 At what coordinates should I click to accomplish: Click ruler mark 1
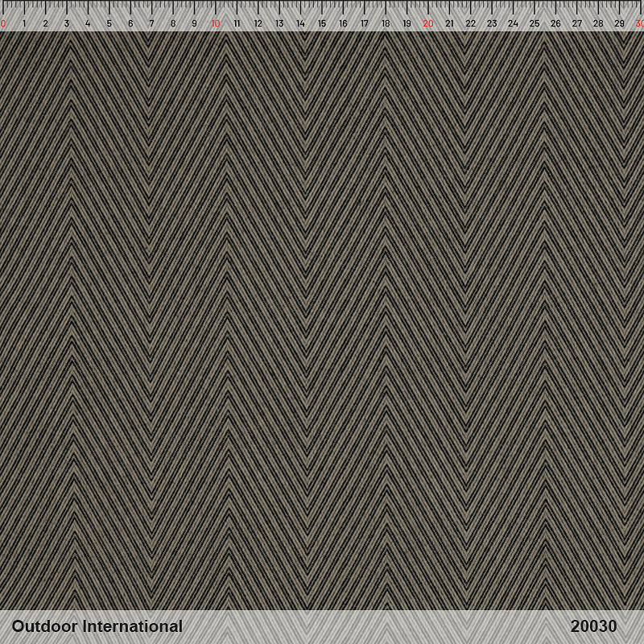24,24
